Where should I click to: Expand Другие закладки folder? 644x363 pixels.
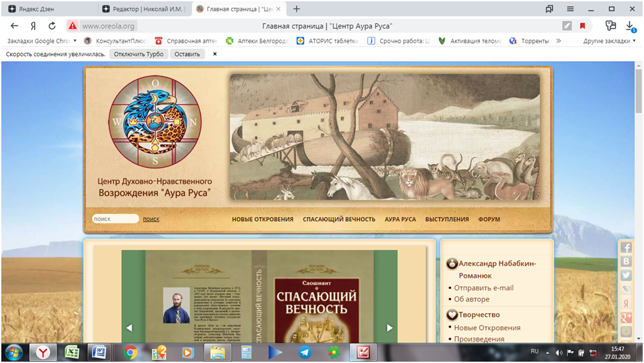coord(610,41)
